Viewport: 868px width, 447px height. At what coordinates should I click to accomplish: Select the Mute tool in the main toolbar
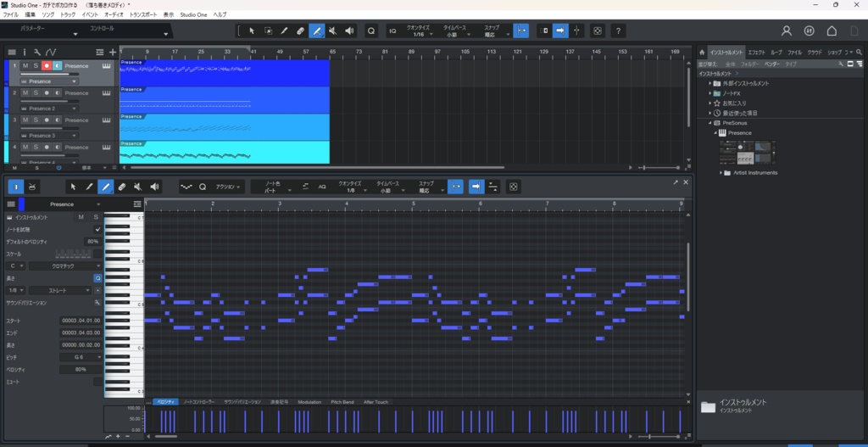tap(332, 31)
